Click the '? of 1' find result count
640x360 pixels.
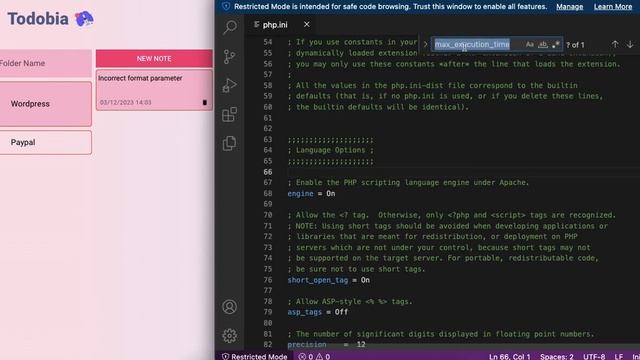[x=575, y=44]
